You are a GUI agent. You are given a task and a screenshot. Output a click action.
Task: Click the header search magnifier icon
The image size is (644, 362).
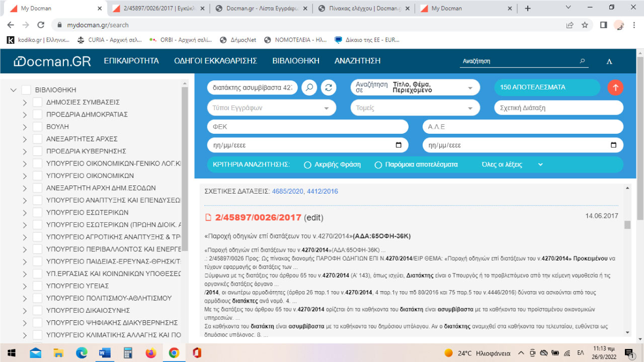coord(582,60)
